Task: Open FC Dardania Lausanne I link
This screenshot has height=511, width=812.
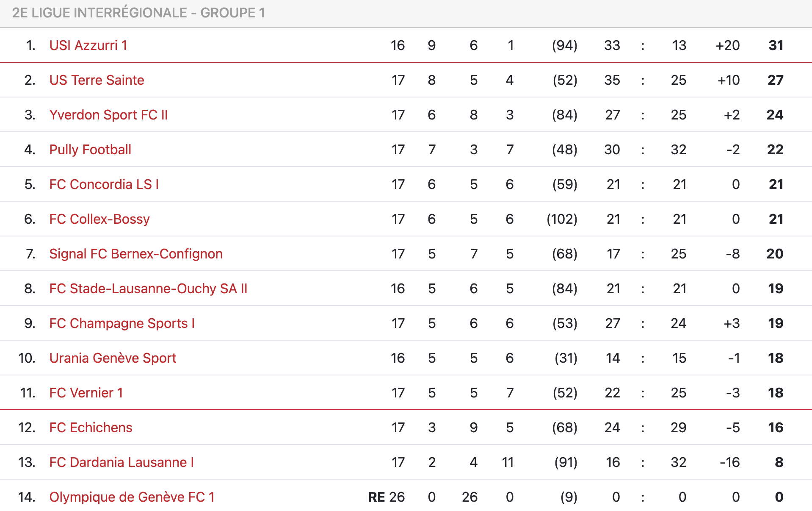Action: click(x=122, y=462)
